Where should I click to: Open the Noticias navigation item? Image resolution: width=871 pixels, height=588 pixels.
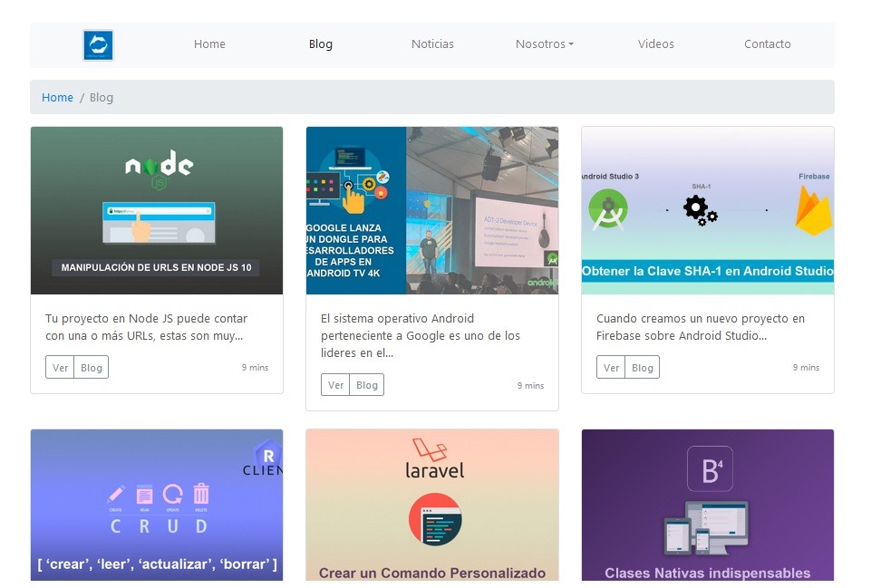432,43
